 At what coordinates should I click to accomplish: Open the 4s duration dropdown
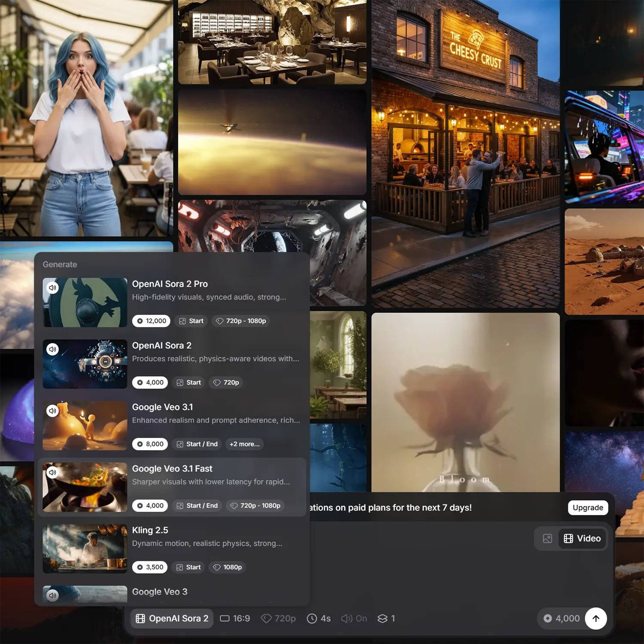pos(319,618)
